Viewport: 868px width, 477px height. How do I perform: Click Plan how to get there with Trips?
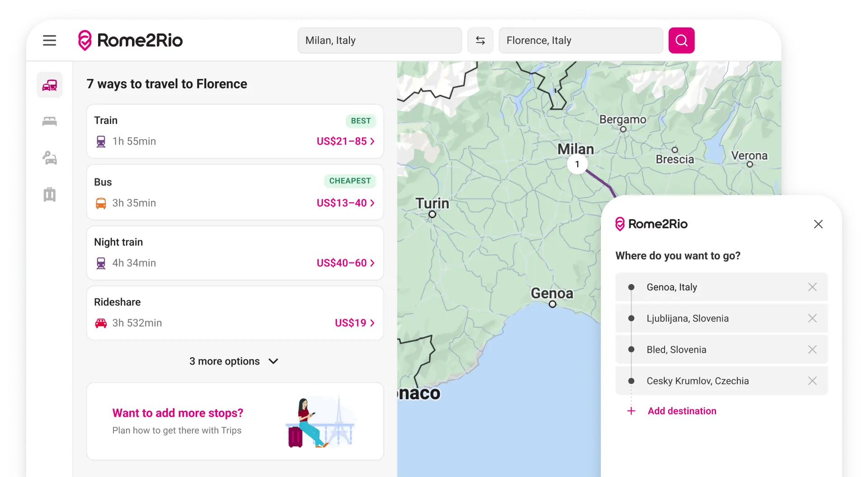coord(177,430)
